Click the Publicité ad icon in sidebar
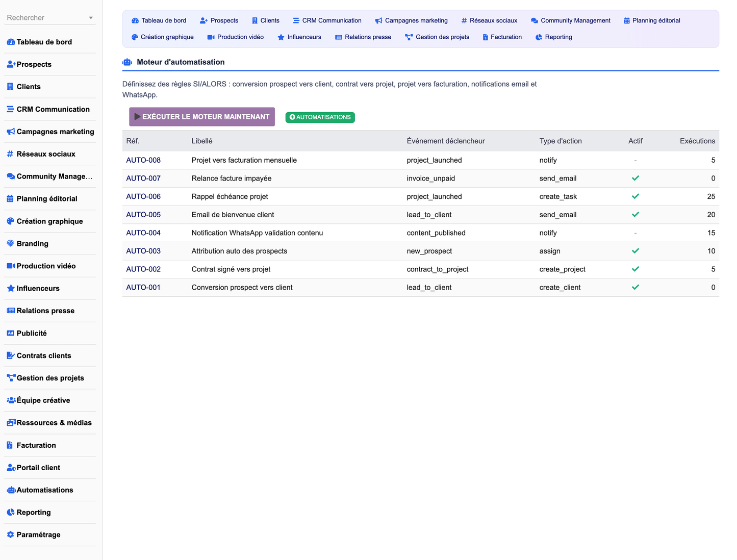This screenshot has width=737, height=560. (11, 333)
